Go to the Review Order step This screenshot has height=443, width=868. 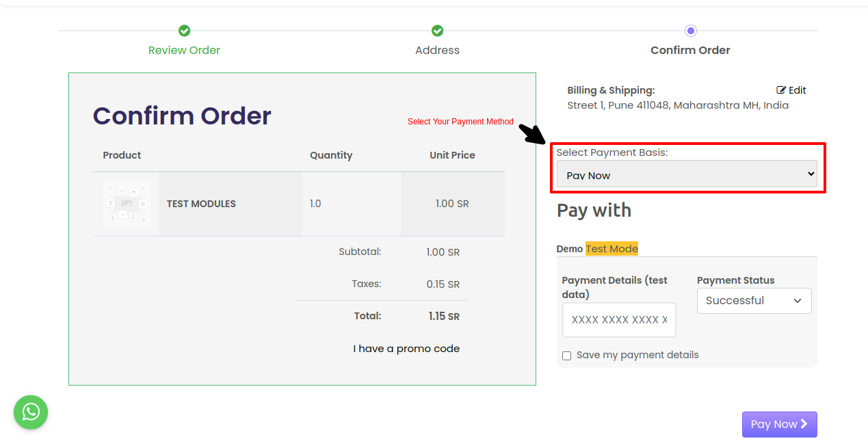pos(184,51)
